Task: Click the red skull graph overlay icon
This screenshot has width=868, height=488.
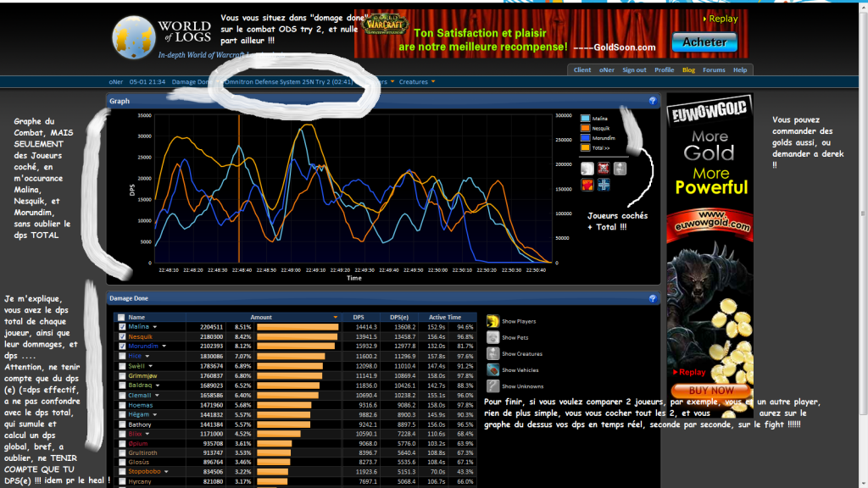Action: click(604, 169)
